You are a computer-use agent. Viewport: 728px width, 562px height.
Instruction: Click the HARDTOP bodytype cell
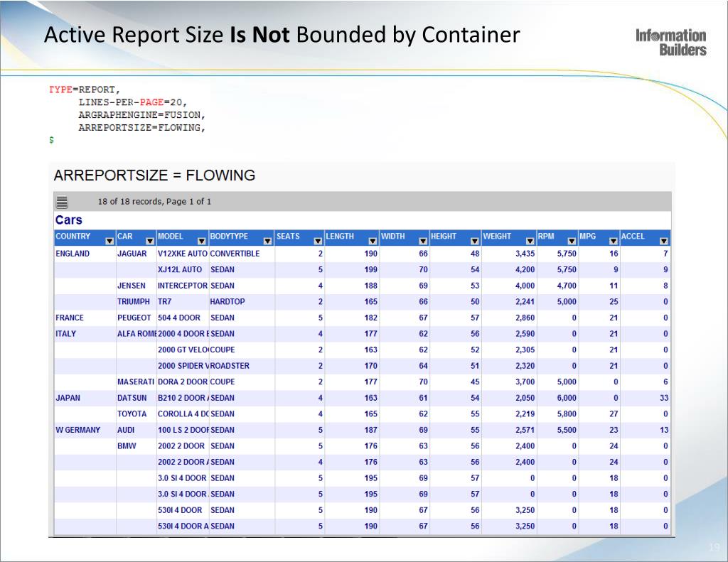point(227,302)
